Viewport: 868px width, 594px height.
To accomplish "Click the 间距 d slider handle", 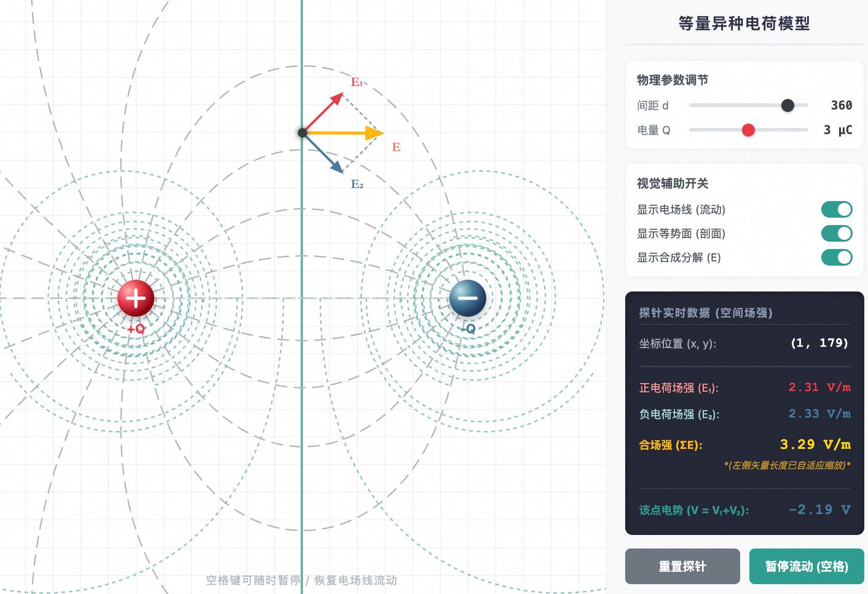I will coord(787,105).
